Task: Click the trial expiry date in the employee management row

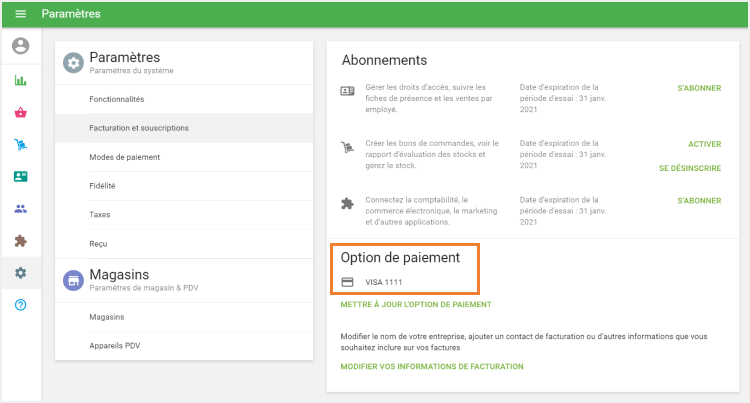Action: click(563, 98)
